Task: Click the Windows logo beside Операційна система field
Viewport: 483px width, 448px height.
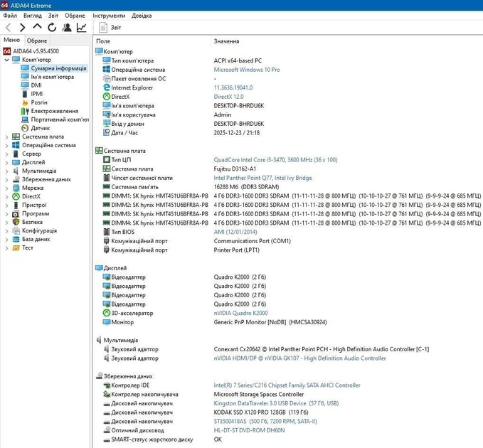Action: point(106,69)
